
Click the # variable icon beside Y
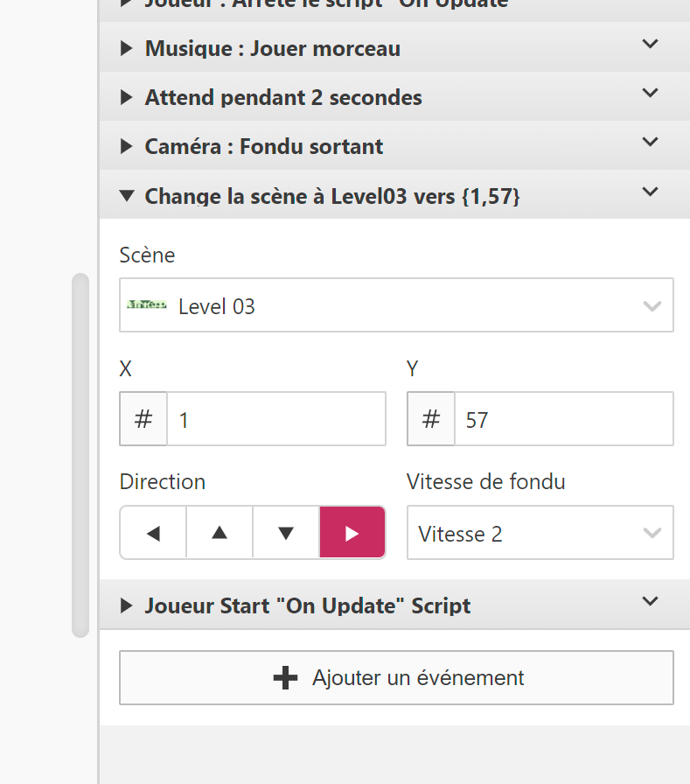pyautogui.click(x=431, y=419)
